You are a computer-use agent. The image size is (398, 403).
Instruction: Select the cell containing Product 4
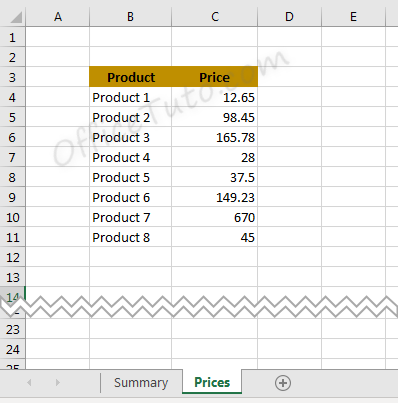tap(131, 157)
